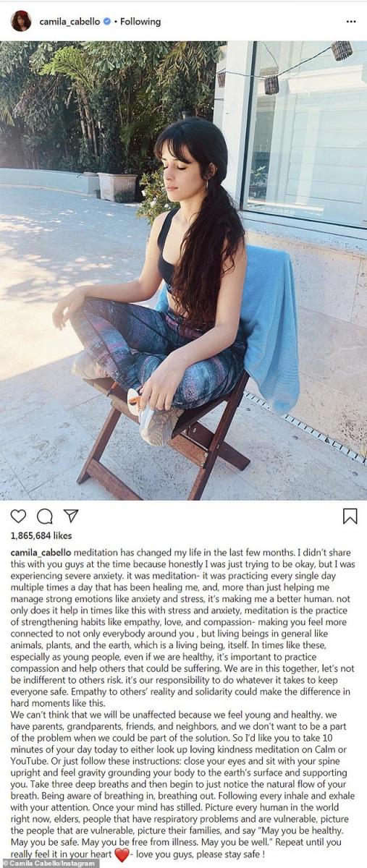Toggle the Following status button

pos(140,22)
